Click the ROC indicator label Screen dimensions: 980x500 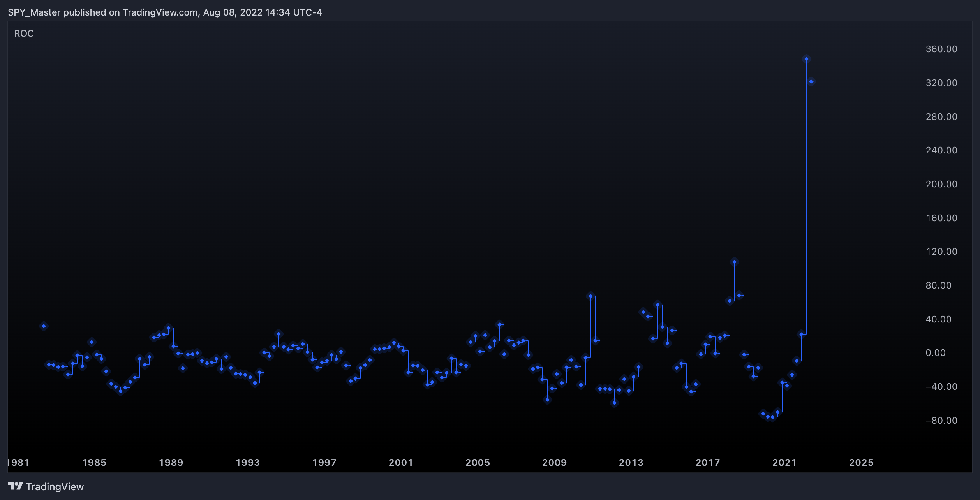pyautogui.click(x=24, y=33)
